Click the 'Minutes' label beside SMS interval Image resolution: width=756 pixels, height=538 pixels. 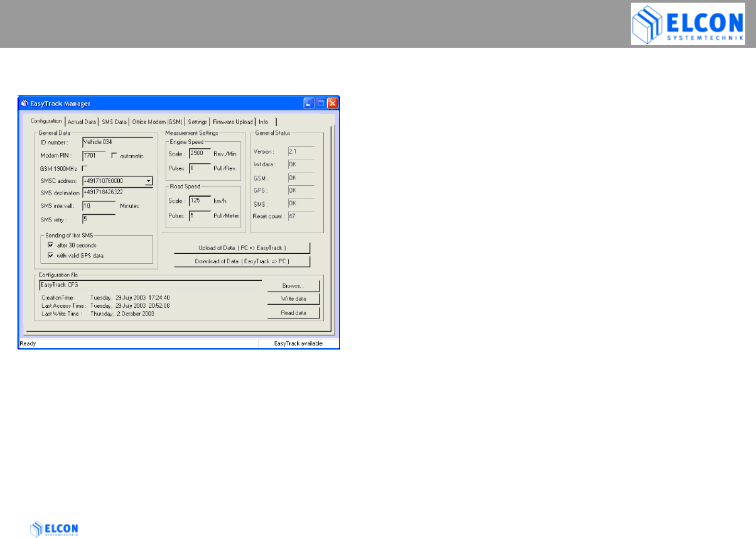coord(129,206)
